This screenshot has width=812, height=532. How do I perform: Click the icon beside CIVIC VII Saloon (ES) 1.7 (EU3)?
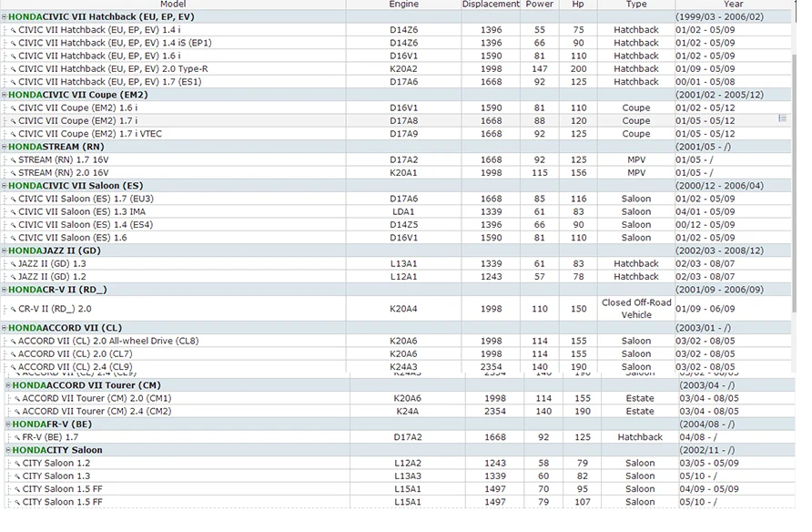tap(14, 199)
